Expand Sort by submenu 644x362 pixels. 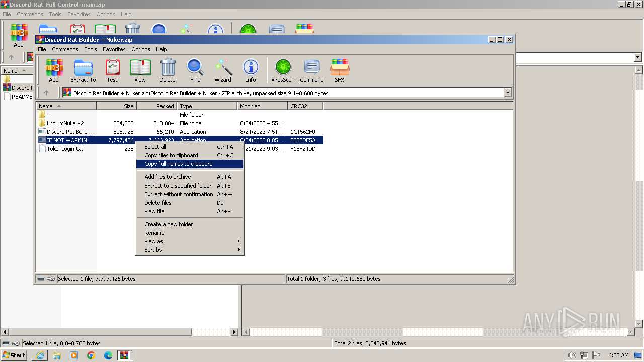(x=190, y=250)
